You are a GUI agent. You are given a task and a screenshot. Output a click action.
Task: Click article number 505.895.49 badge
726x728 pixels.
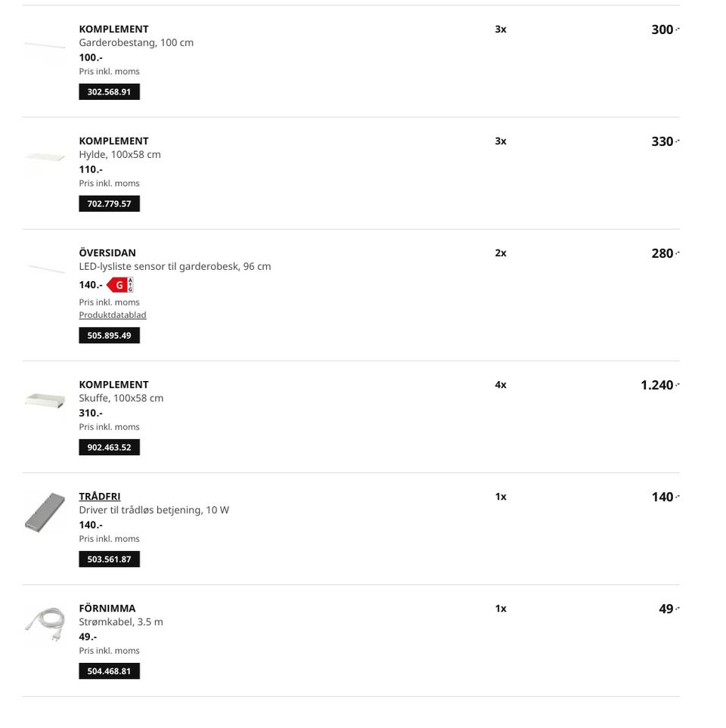point(109,336)
